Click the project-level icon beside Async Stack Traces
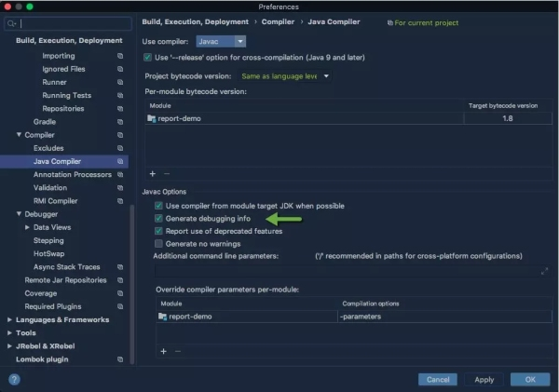Viewport: 559px width, 392px height. tap(120, 267)
